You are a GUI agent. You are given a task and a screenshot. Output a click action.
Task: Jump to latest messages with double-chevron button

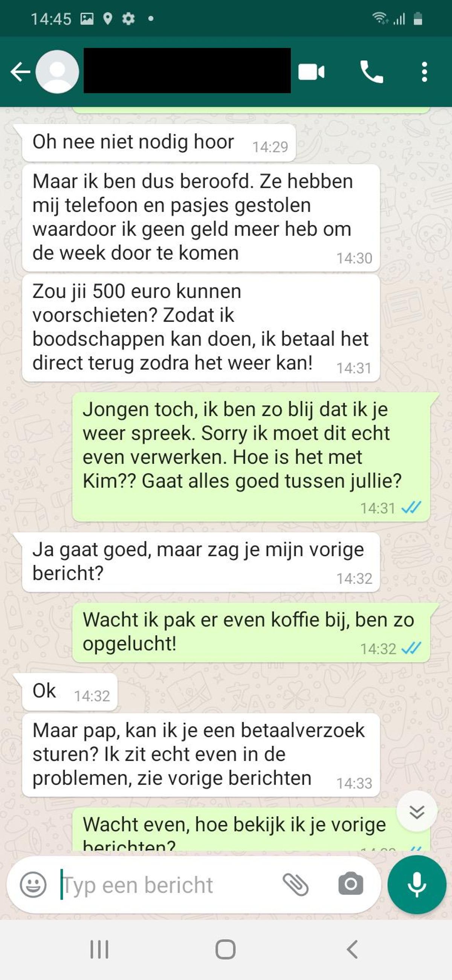coord(417,812)
